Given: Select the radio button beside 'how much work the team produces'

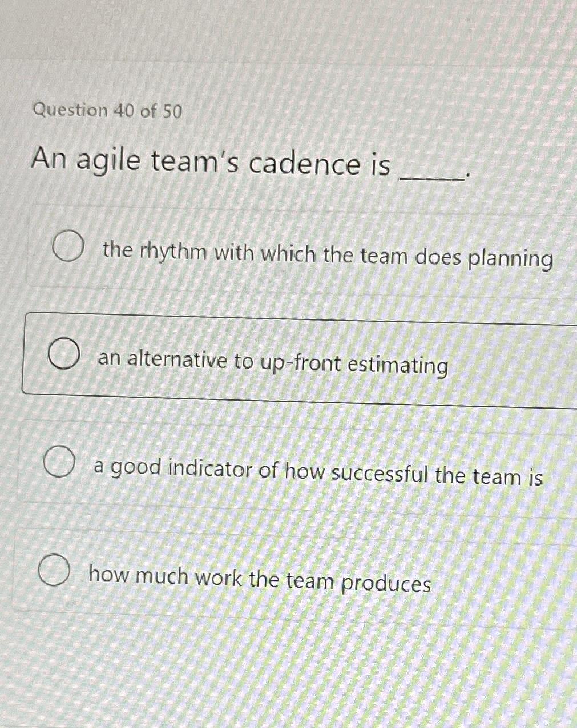Looking at the screenshot, I should point(54,569).
